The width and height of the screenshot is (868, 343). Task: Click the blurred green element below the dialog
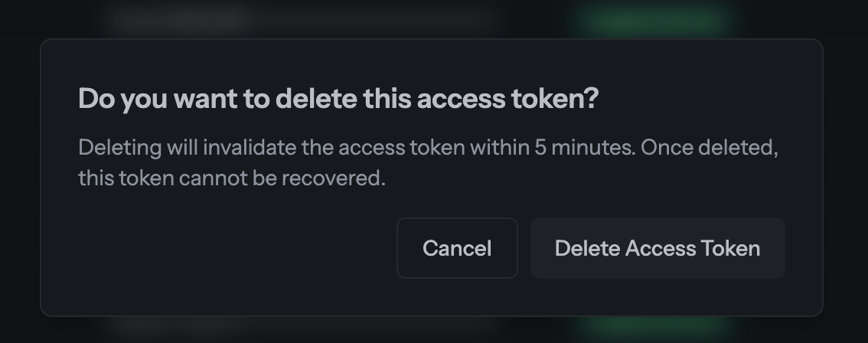[x=654, y=328]
